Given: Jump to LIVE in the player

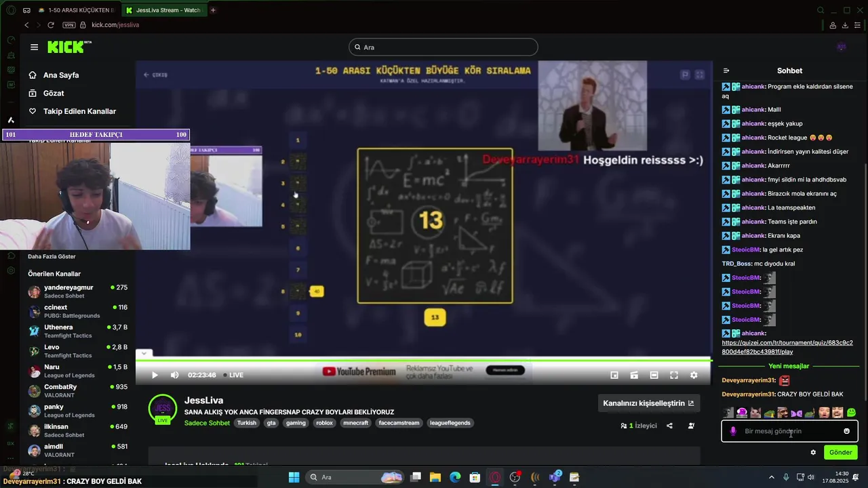Looking at the screenshot, I should (233, 375).
